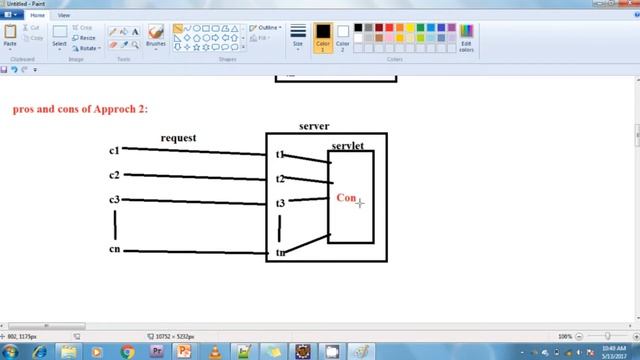
Task: Select the Pencil tool
Action: (113, 32)
